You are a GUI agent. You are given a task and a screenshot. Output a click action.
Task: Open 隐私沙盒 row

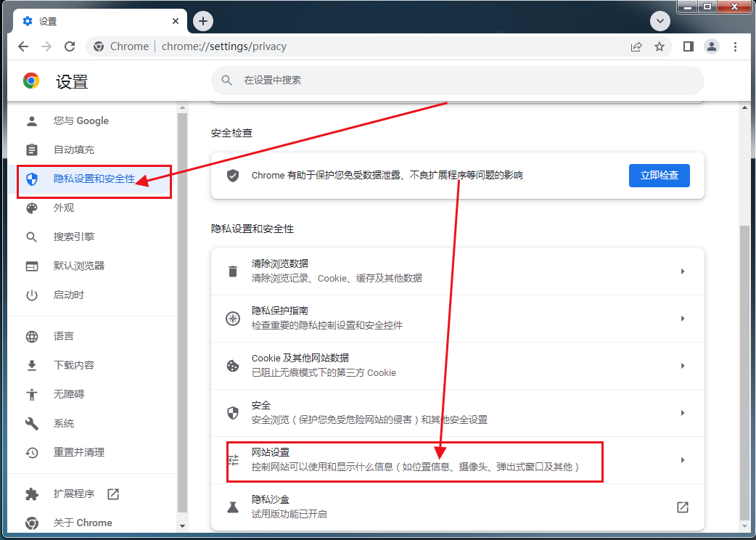coord(458,507)
